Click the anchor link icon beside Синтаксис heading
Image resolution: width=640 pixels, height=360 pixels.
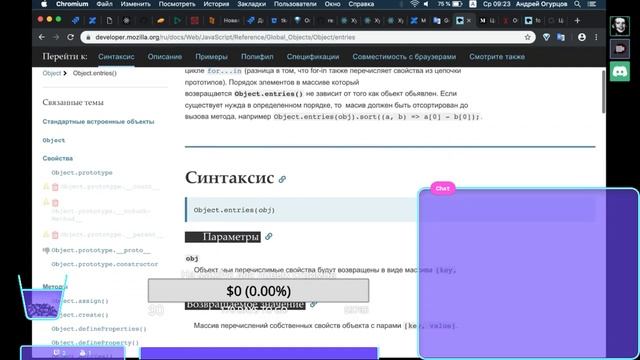coord(282,179)
